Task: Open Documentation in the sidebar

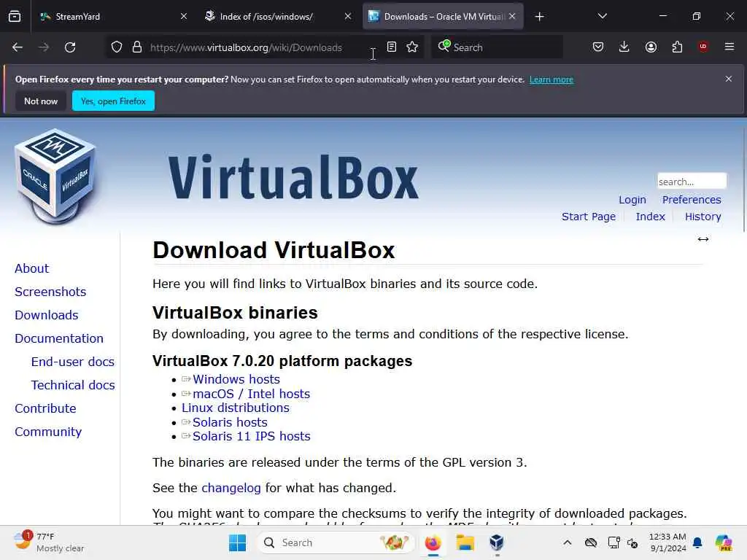Action: coord(59,338)
